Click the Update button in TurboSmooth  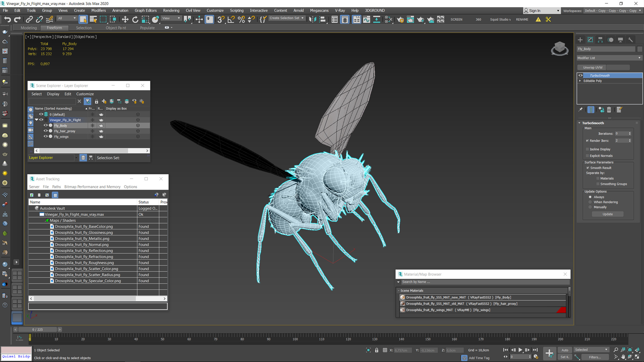(608, 214)
